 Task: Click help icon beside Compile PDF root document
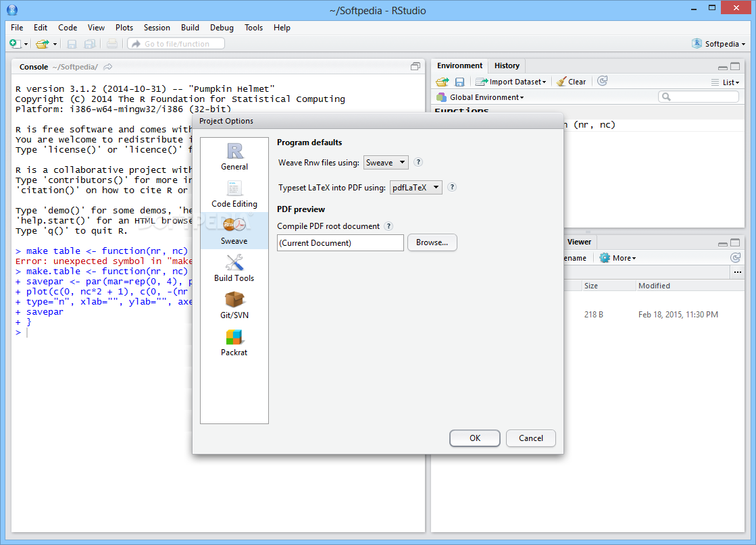(388, 226)
